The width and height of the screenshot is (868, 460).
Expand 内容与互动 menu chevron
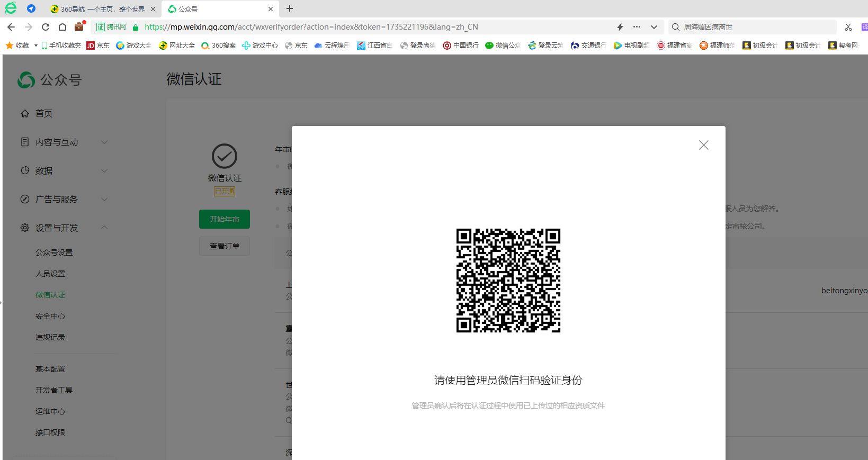[x=104, y=142]
